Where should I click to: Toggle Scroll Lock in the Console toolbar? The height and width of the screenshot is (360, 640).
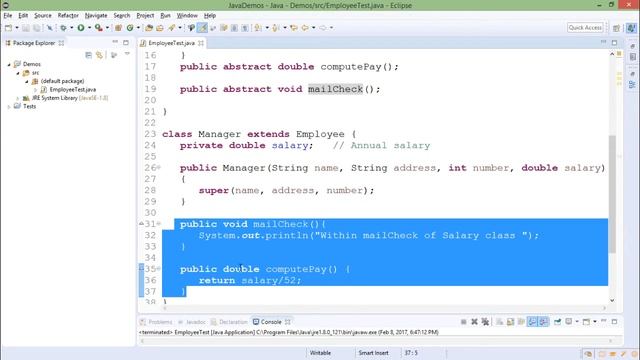510,322
